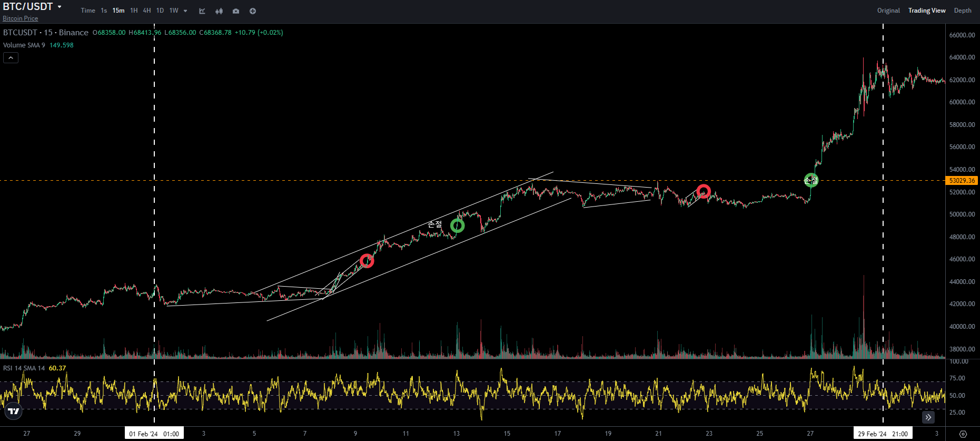980x441 pixels.
Task: Expand the BTC/USDT pair selector arrow
Action: click(60, 7)
